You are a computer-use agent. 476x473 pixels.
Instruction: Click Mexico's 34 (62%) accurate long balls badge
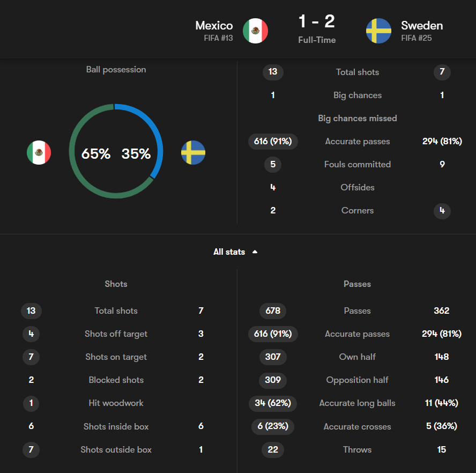tap(273, 403)
